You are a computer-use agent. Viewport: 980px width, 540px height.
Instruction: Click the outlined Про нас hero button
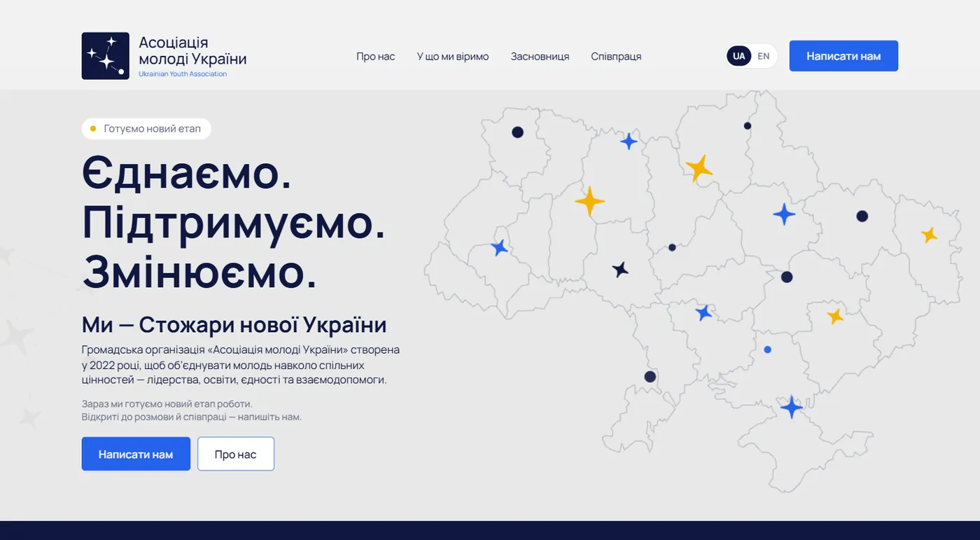[236, 454]
